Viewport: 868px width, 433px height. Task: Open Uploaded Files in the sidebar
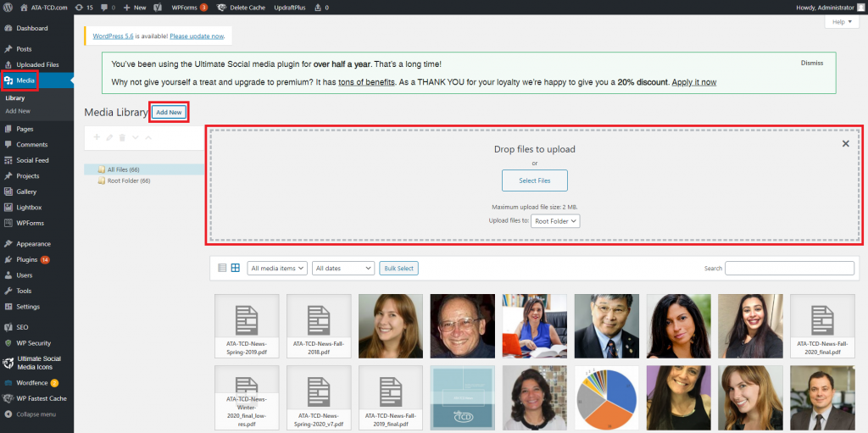37,64
